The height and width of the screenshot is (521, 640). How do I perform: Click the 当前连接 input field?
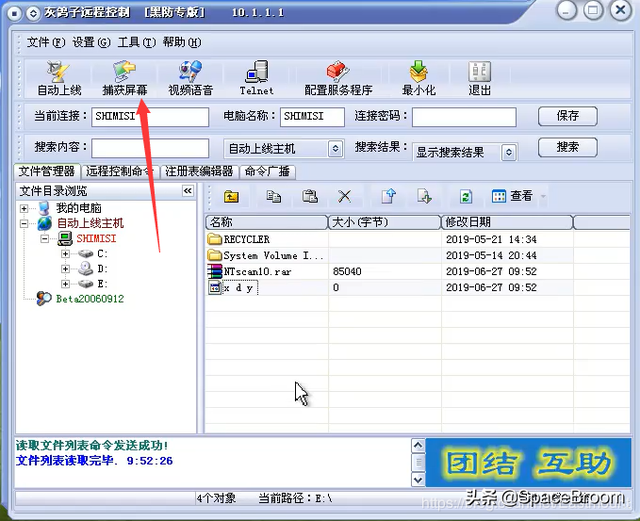pos(150,117)
